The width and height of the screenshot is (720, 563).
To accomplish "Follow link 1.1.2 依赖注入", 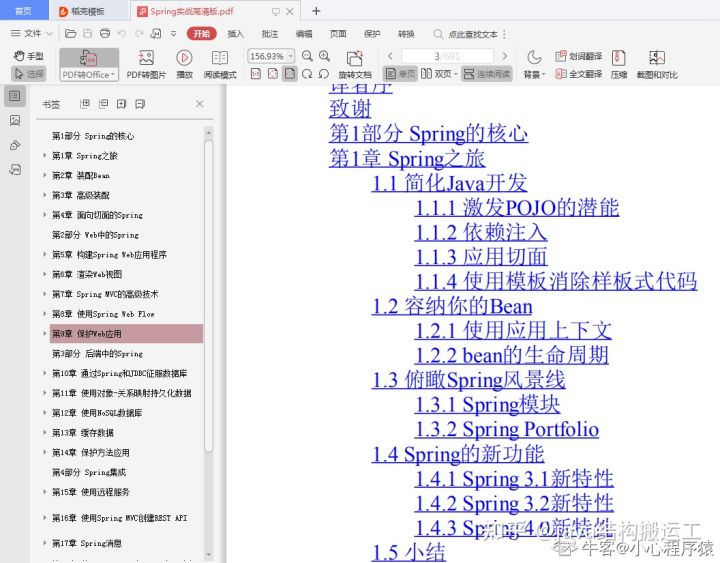I will point(481,232).
